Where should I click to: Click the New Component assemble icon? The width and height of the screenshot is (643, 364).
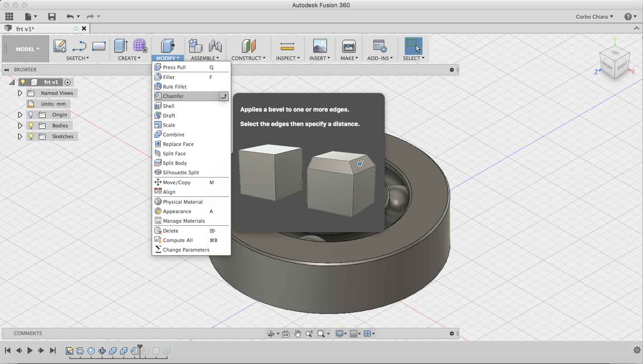pos(195,46)
